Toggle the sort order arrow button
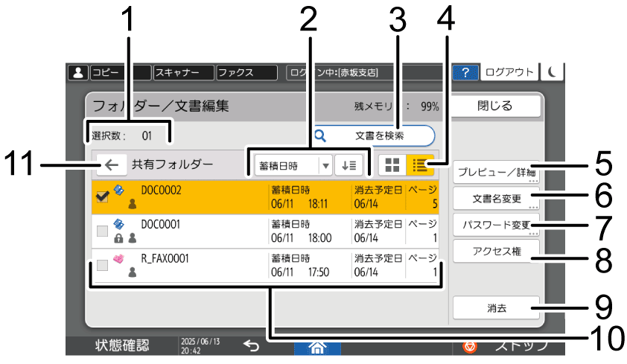This screenshot has height=364, width=627. tap(348, 165)
